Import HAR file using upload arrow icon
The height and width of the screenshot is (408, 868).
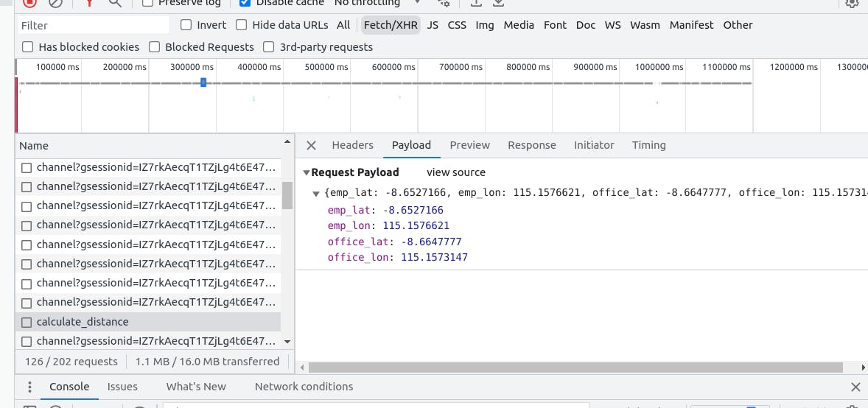point(475,3)
